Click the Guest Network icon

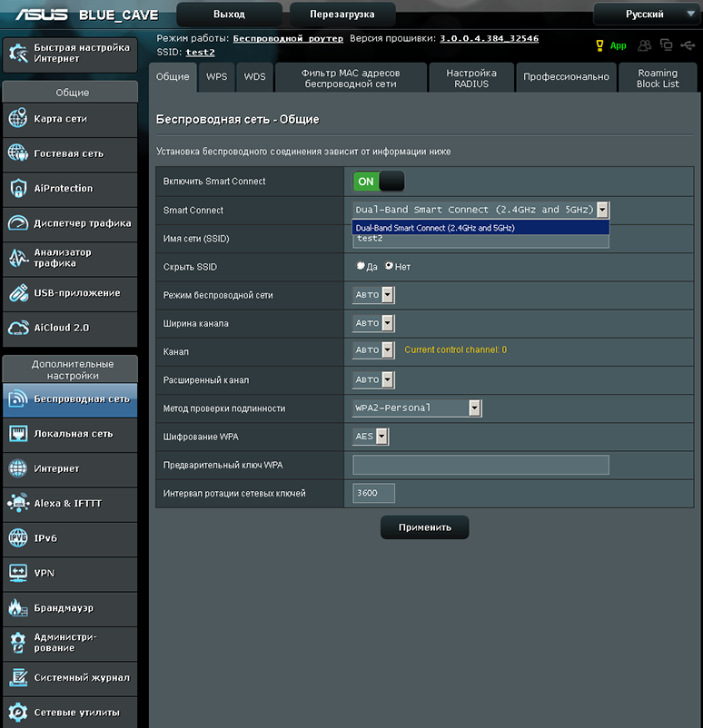[18, 152]
